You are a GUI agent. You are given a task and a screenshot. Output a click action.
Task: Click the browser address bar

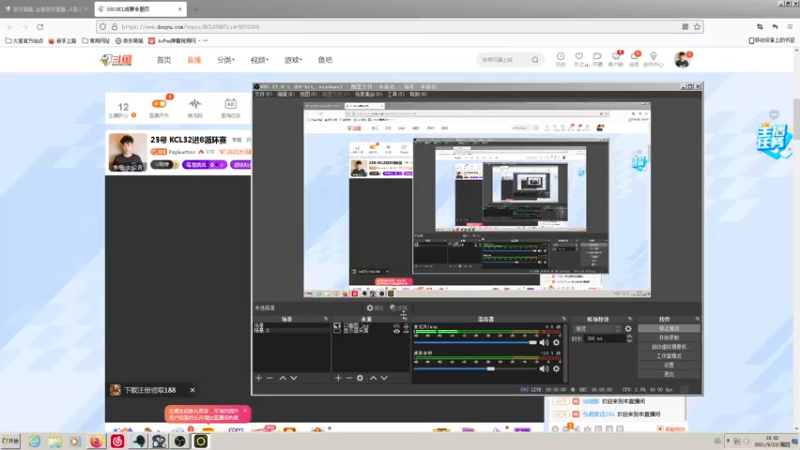pyautogui.click(x=398, y=27)
